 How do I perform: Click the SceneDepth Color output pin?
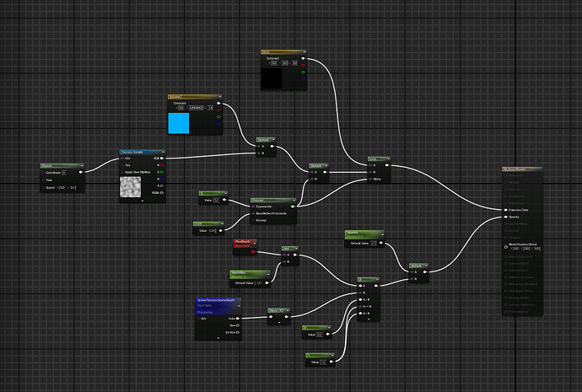(x=239, y=319)
